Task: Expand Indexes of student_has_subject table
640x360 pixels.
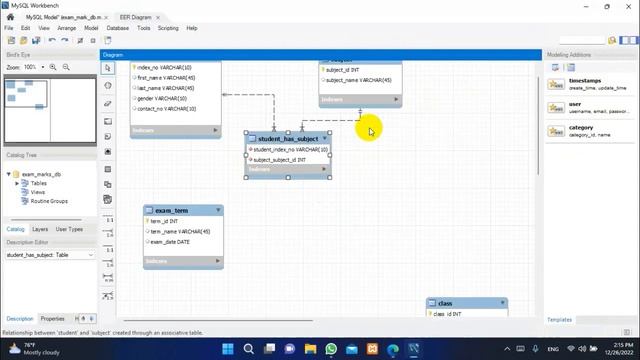Action: tap(324, 169)
